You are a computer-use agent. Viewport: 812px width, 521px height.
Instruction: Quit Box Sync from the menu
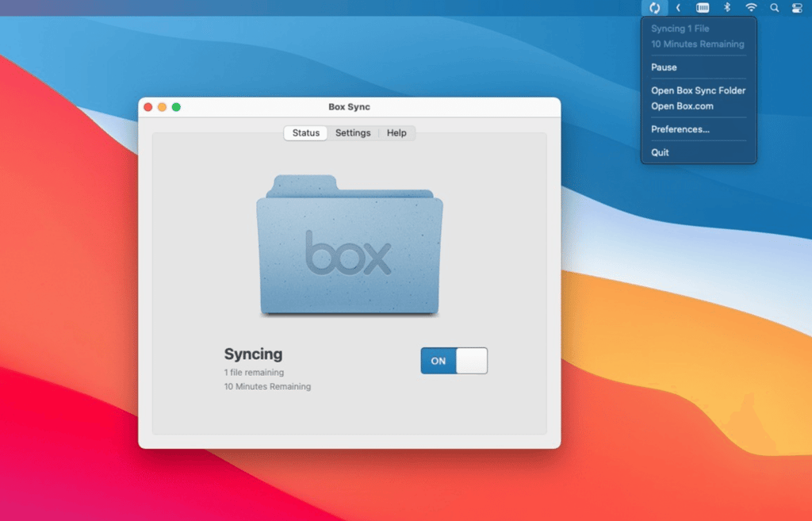pyautogui.click(x=659, y=151)
